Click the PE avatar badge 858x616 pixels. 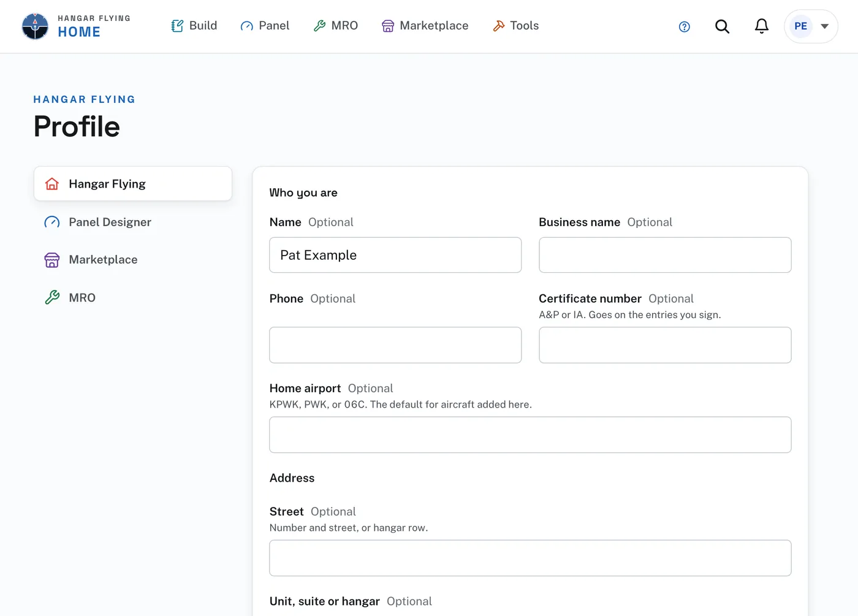[x=800, y=26]
